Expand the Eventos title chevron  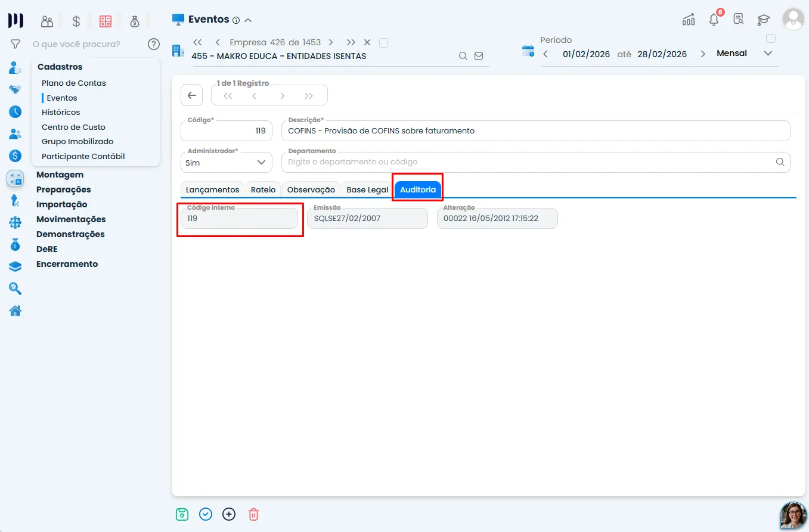pyautogui.click(x=248, y=20)
